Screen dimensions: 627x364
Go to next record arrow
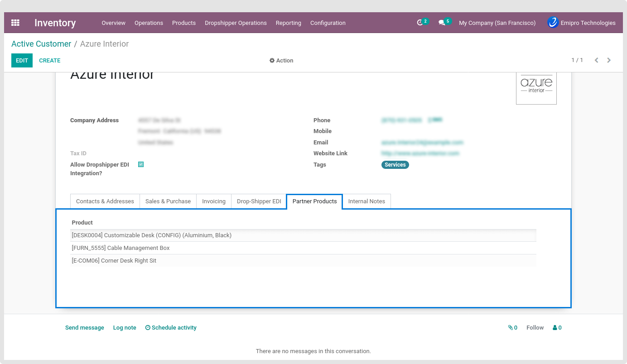click(x=609, y=60)
